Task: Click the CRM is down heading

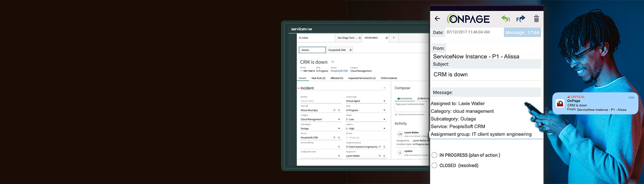Action: point(314,62)
